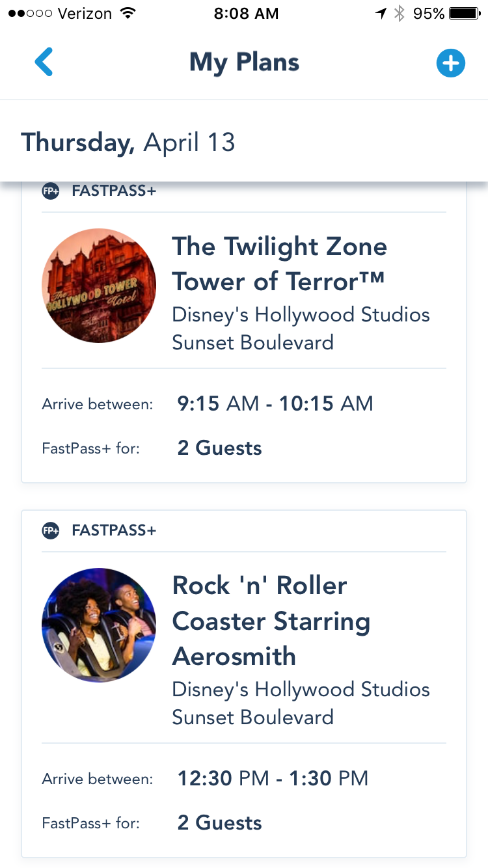The image size is (488, 868).
Task: Tap 2 Guests on Tower of Terror card
Action: point(219,448)
